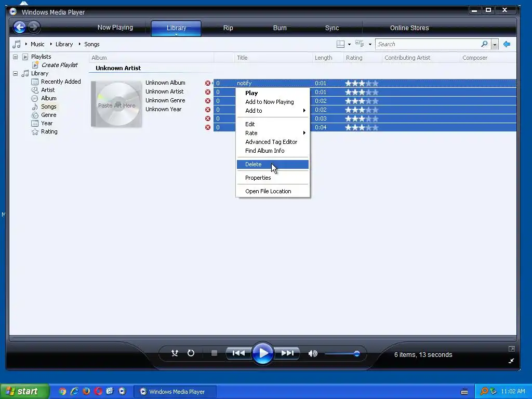Mute the speaker volume

click(313, 353)
